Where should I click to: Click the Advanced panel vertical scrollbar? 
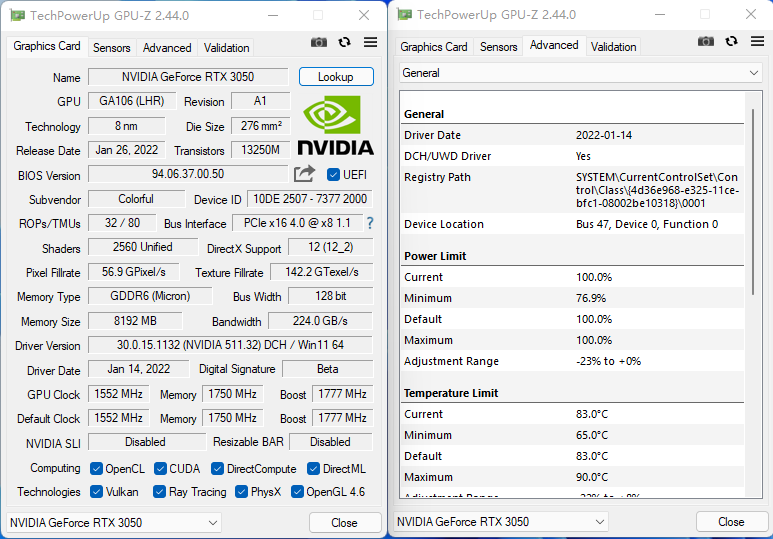(753, 202)
